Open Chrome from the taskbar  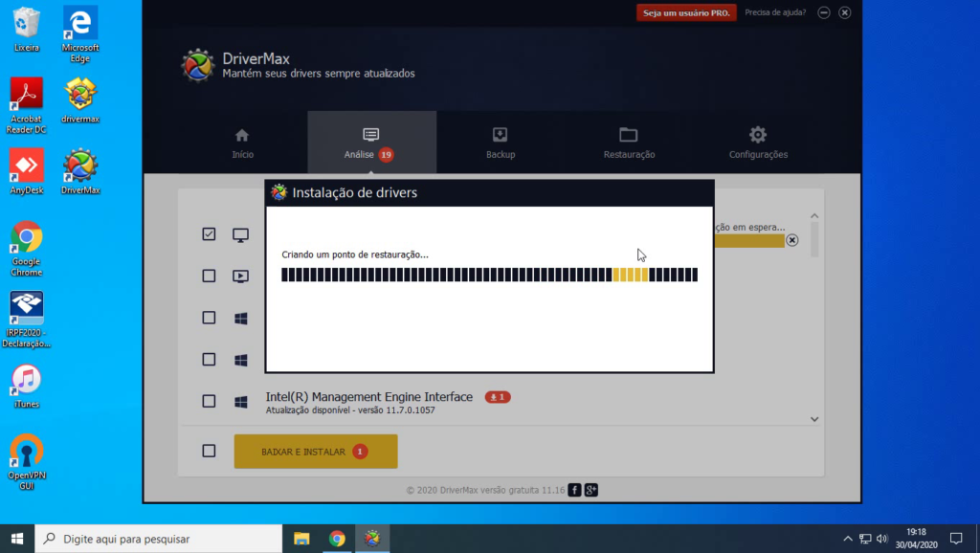337,539
